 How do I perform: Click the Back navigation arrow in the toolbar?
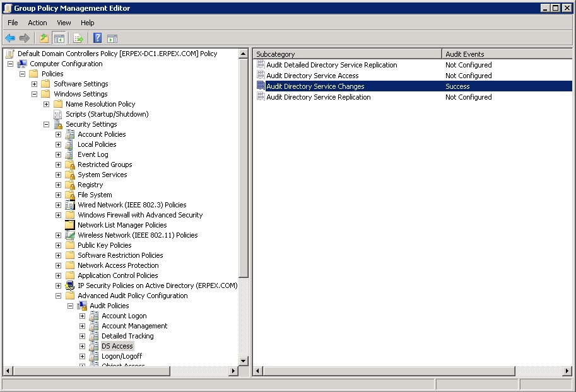tap(10, 38)
